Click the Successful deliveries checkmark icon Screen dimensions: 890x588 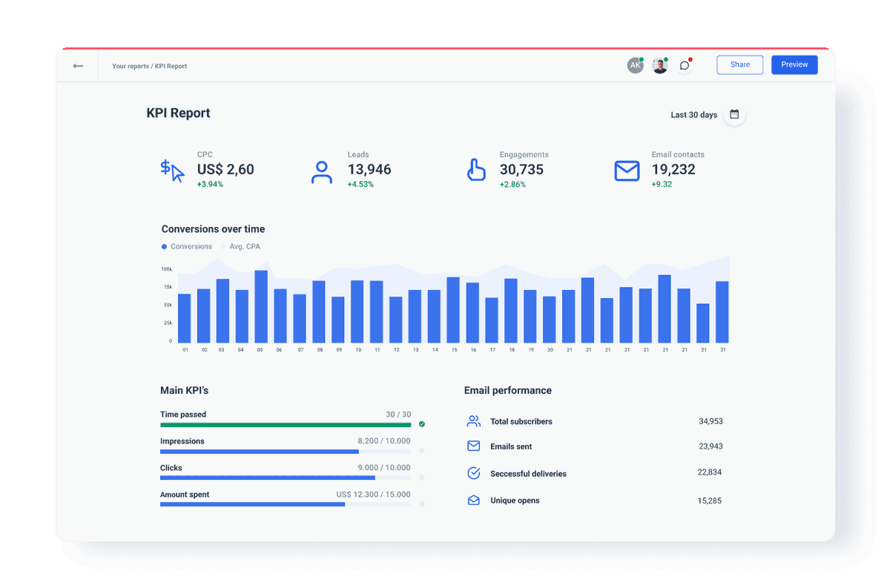[x=474, y=473]
